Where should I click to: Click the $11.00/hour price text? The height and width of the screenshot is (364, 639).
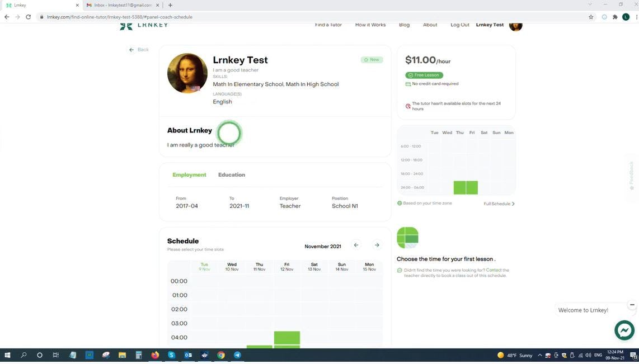(x=427, y=60)
